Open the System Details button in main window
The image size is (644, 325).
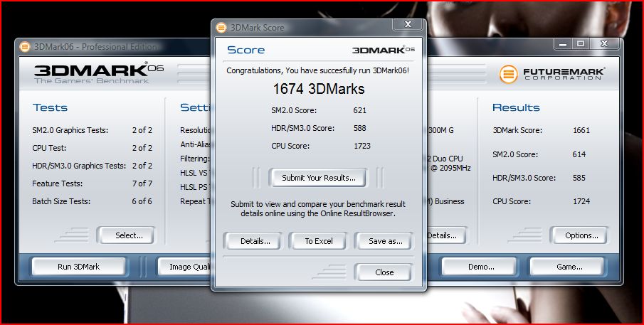click(447, 235)
